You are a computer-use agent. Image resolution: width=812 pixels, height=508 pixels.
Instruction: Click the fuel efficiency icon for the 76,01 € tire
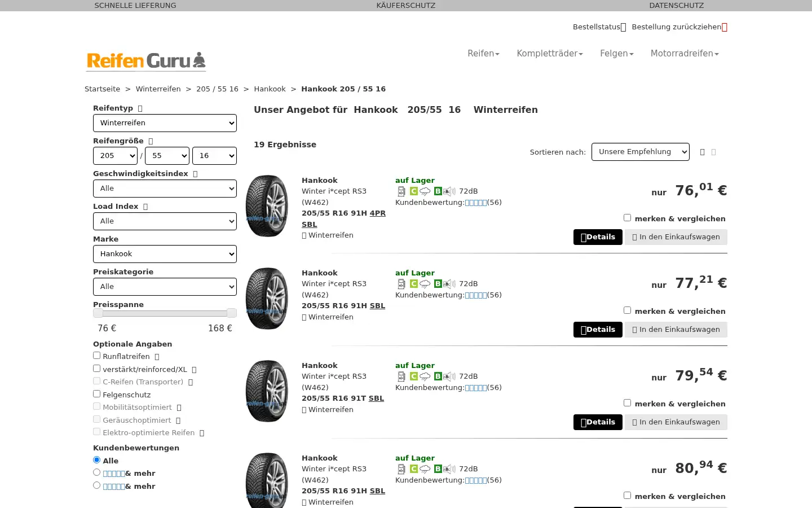click(x=401, y=191)
